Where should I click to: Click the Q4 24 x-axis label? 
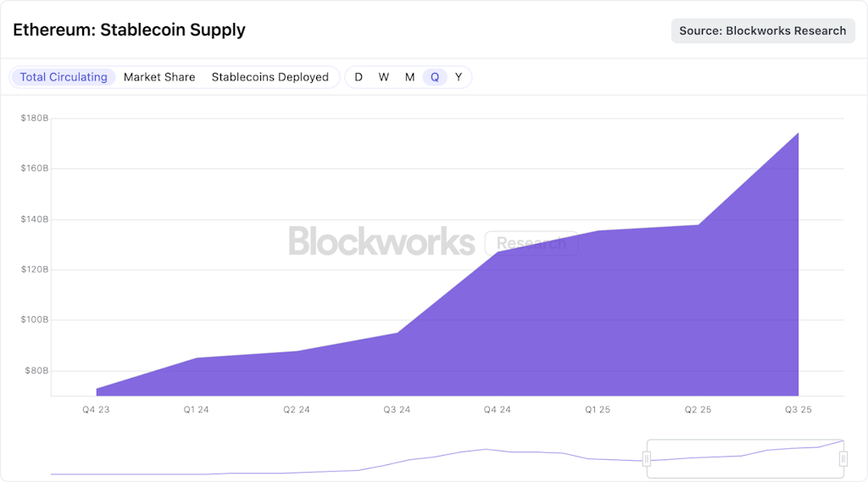click(497, 410)
